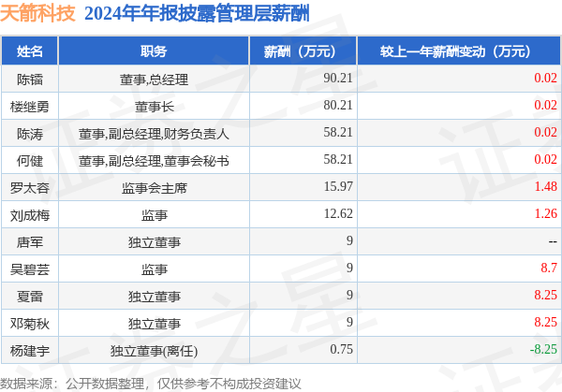Click 楼继勇's salary change 0.02
Viewport: 562px width, 392px height.
(x=545, y=105)
